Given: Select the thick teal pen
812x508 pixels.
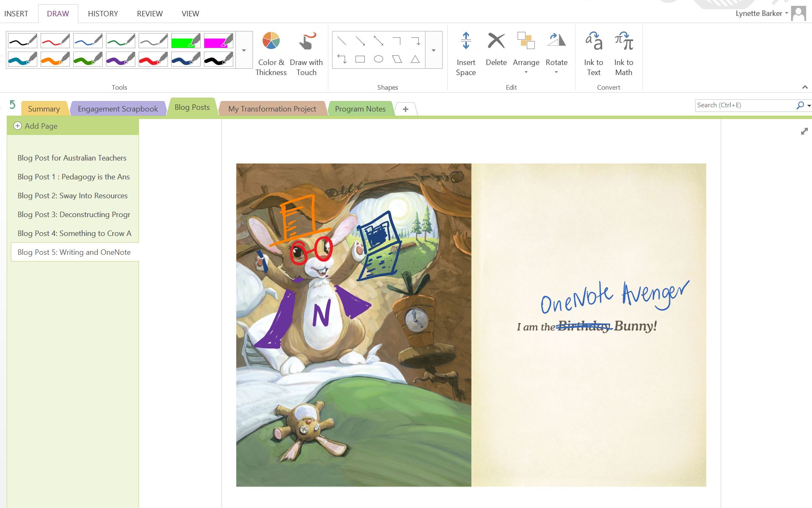Looking at the screenshot, I should (23, 59).
